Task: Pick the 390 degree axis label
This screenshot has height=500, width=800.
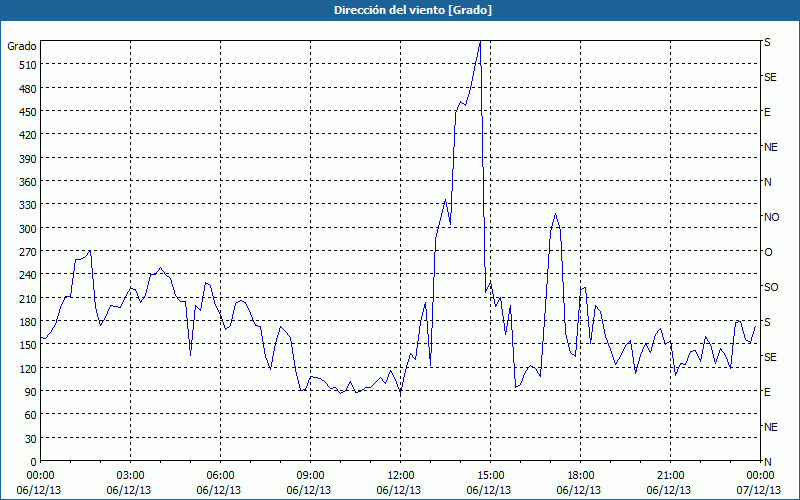Action: [28, 159]
